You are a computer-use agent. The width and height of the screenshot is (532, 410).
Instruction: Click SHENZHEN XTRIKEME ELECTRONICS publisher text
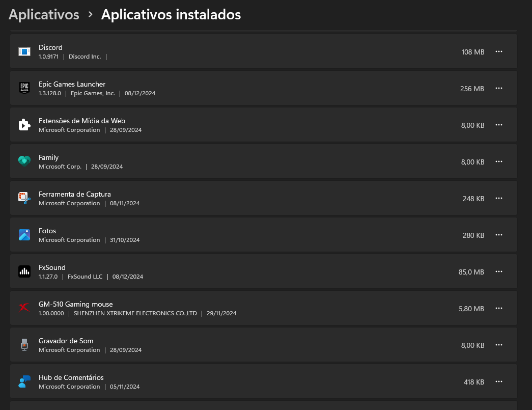coord(135,313)
